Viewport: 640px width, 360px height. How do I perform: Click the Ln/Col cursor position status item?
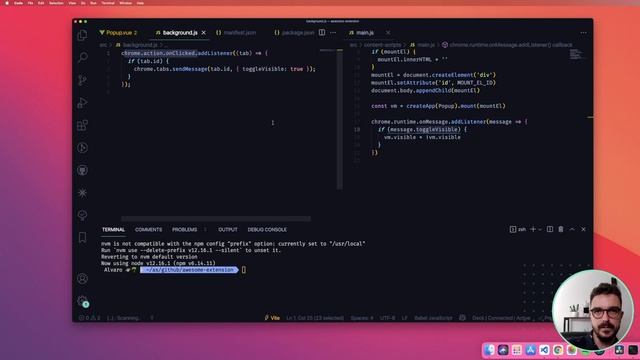[315, 318]
